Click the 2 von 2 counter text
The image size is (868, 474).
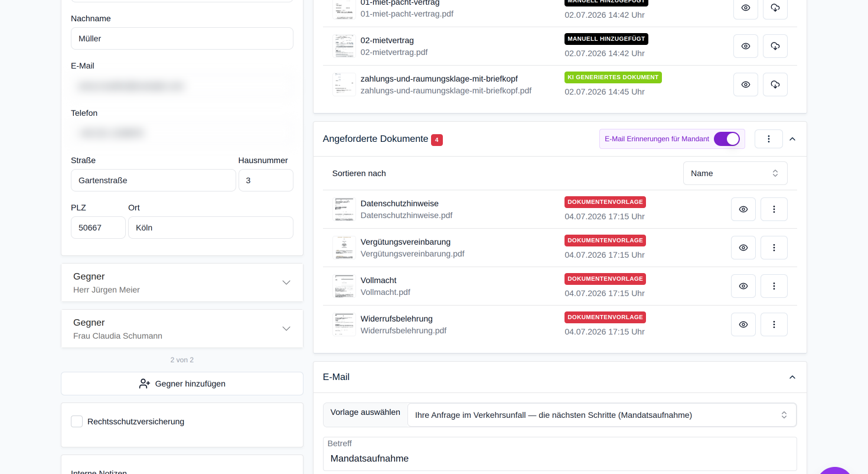click(x=182, y=360)
